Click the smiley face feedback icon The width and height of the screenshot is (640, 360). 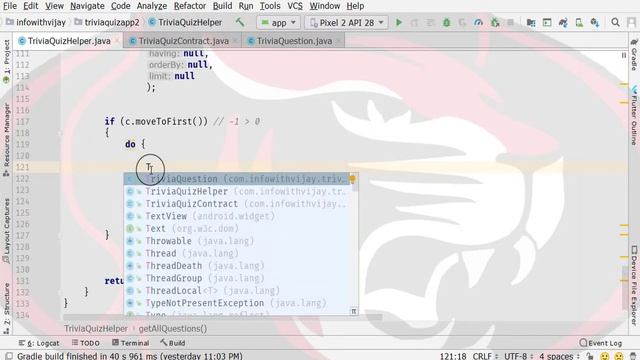click(x=604, y=356)
